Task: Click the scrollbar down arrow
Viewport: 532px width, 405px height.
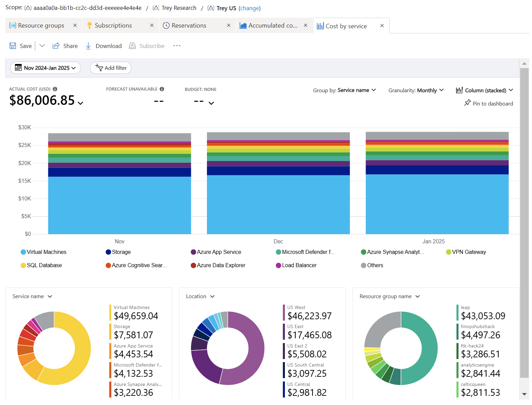Action: 524,394
